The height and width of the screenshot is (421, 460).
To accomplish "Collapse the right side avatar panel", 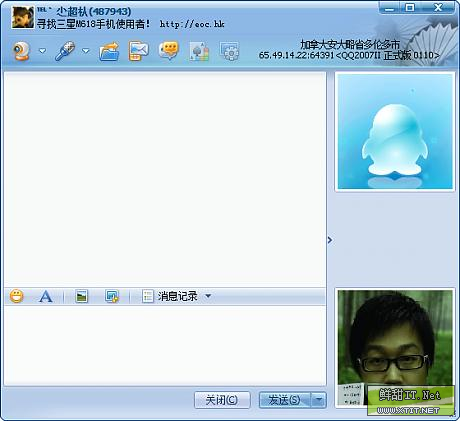I will click(x=330, y=240).
